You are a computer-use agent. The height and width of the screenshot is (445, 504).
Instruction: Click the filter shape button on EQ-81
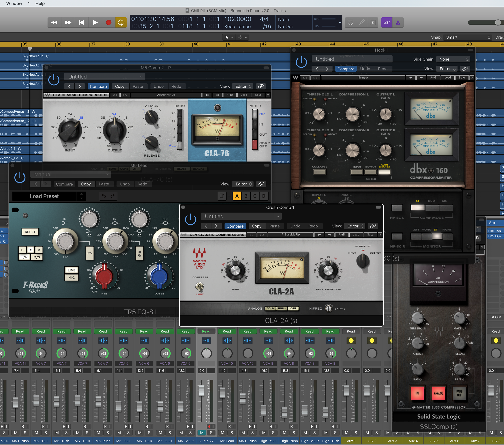tap(90, 253)
